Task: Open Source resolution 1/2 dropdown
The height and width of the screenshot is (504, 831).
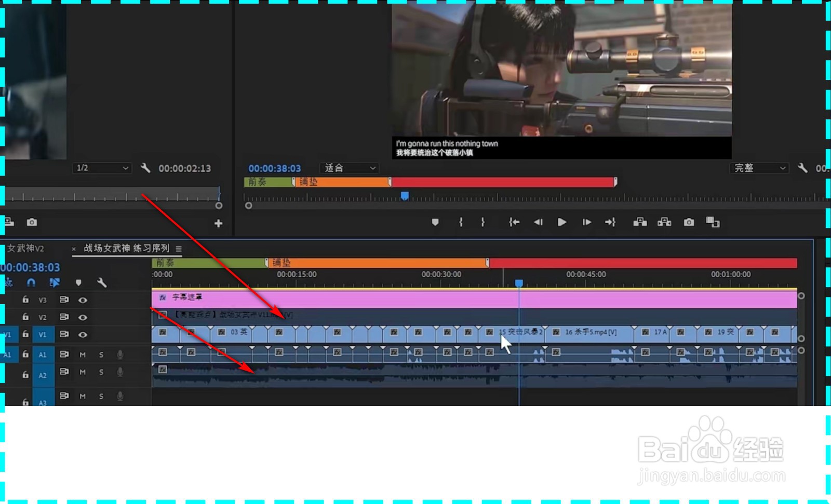Action: tap(102, 168)
